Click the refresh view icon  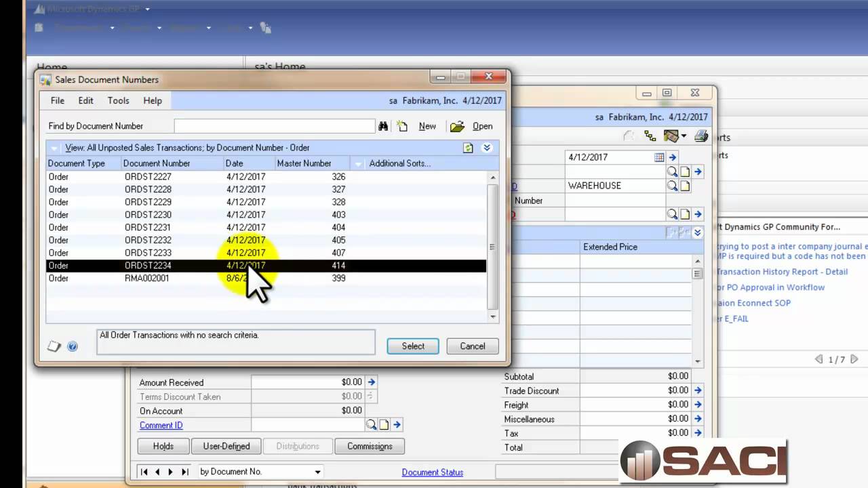468,148
